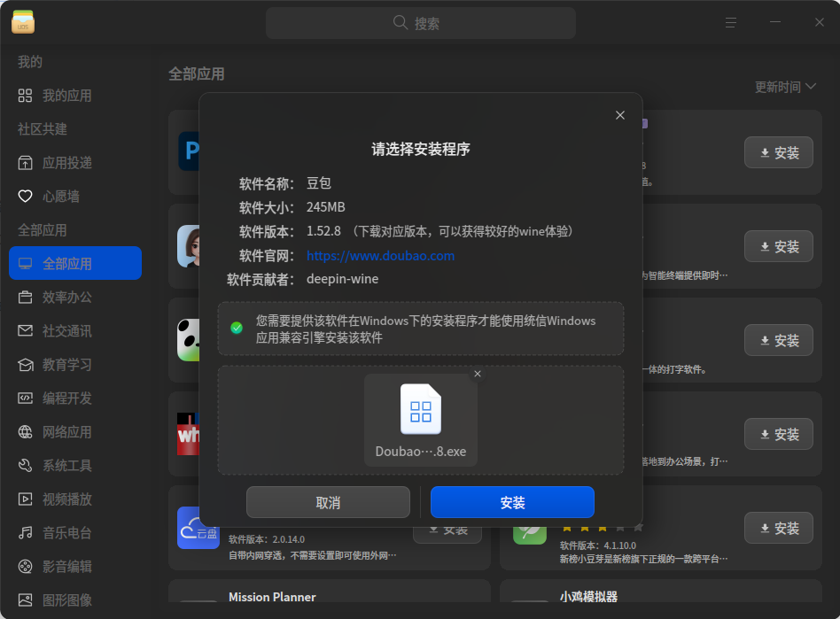This screenshot has width=840, height=619.
Task: Click the search magnifier icon
Action: 401,22
